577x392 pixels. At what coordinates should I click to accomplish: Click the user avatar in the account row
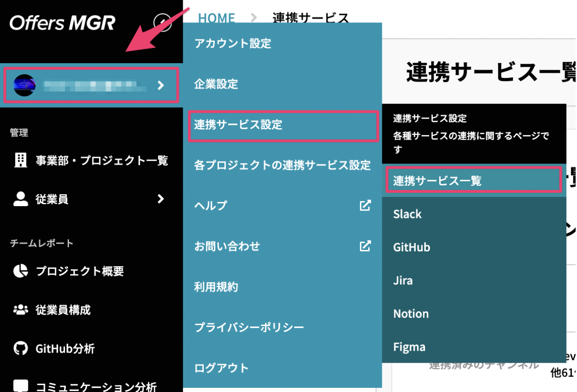click(x=25, y=85)
